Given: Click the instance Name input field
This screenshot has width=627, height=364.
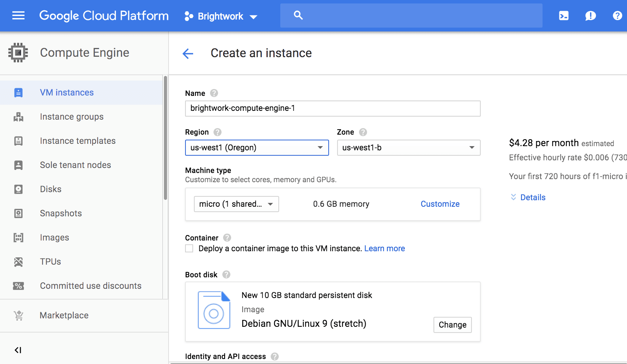Looking at the screenshot, I should click(x=333, y=109).
